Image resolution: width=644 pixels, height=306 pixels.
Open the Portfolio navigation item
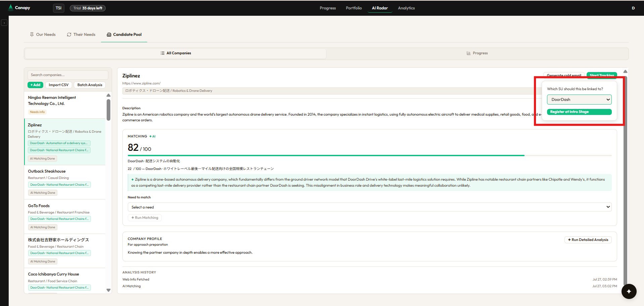354,8
